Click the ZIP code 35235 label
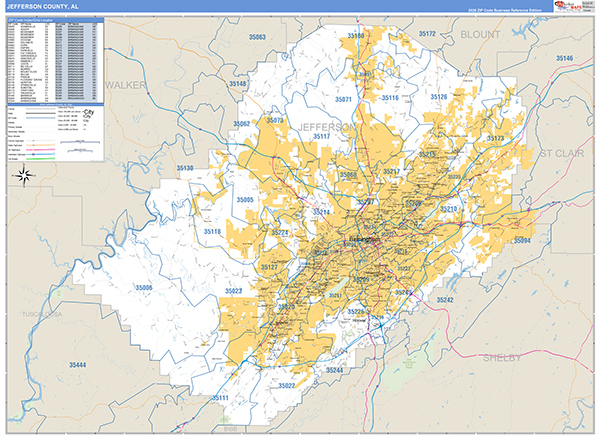Image resolution: width=600 pixels, height=435 pixels. click(454, 177)
